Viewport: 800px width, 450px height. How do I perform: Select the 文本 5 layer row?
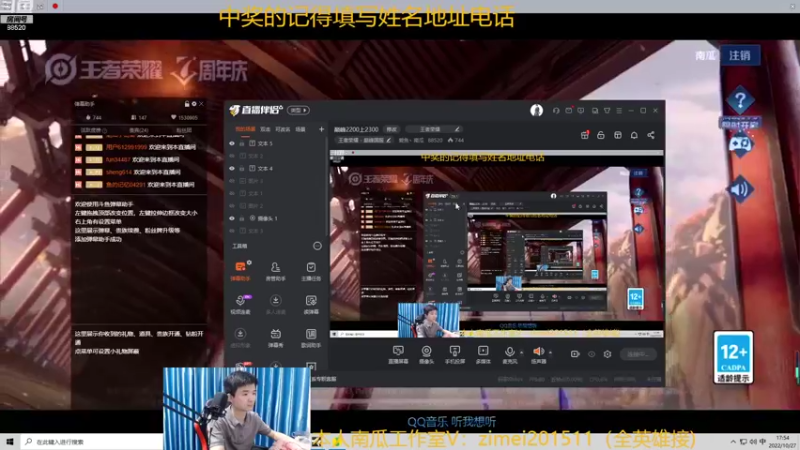coord(276,143)
